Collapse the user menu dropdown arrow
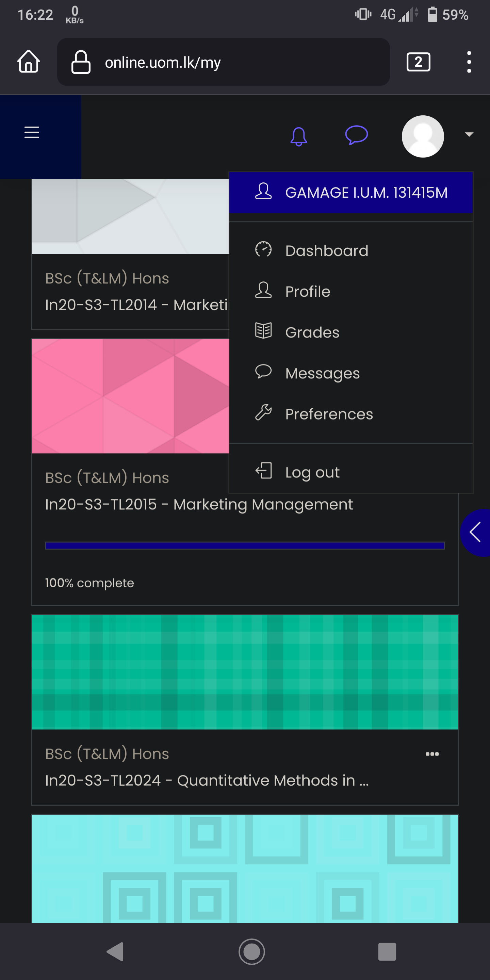The height and width of the screenshot is (980, 490). click(469, 134)
